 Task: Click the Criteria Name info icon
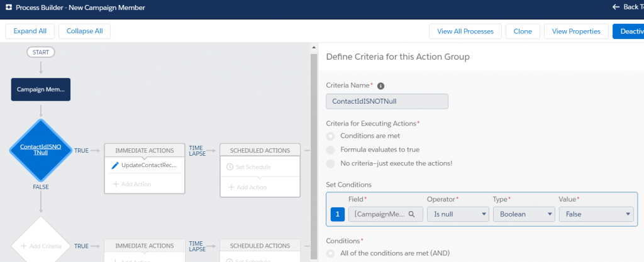coord(380,86)
